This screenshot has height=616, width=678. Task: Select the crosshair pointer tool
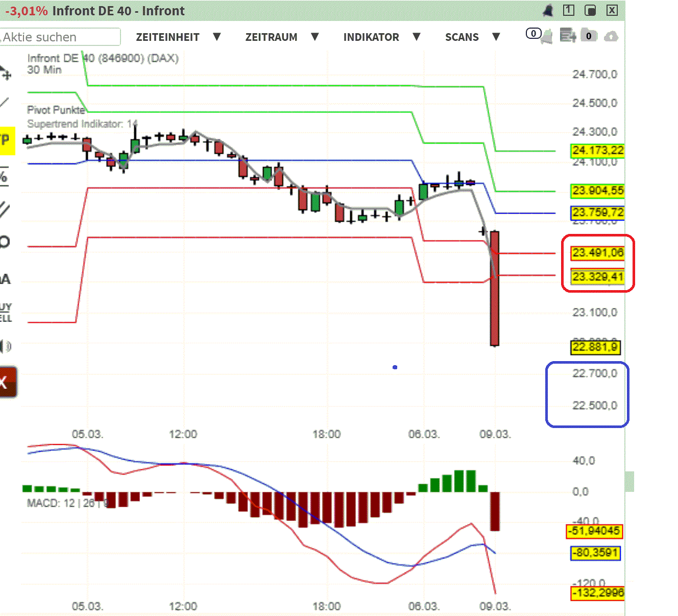6,74
